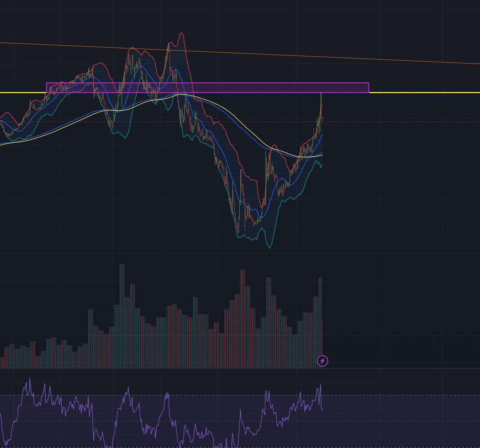Click the purple lightning bolt icon
Viewport: 480px width, 448px height.
click(x=322, y=361)
